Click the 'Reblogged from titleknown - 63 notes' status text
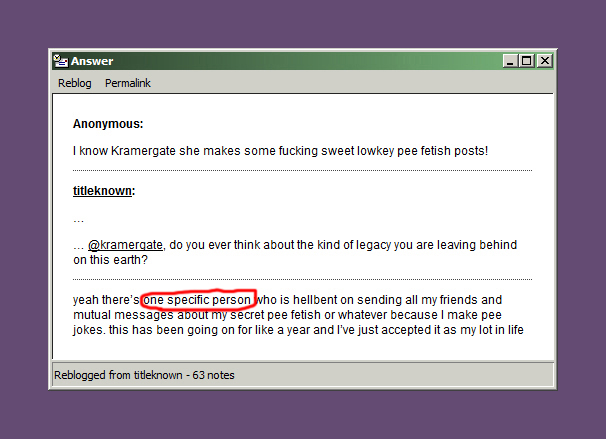 (x=144, y=375)
